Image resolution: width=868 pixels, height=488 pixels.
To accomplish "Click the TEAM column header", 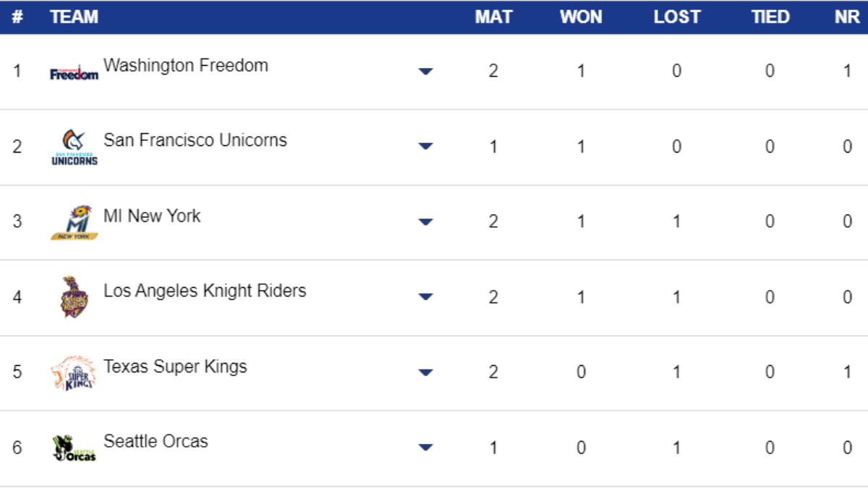I will click(74, 17).
